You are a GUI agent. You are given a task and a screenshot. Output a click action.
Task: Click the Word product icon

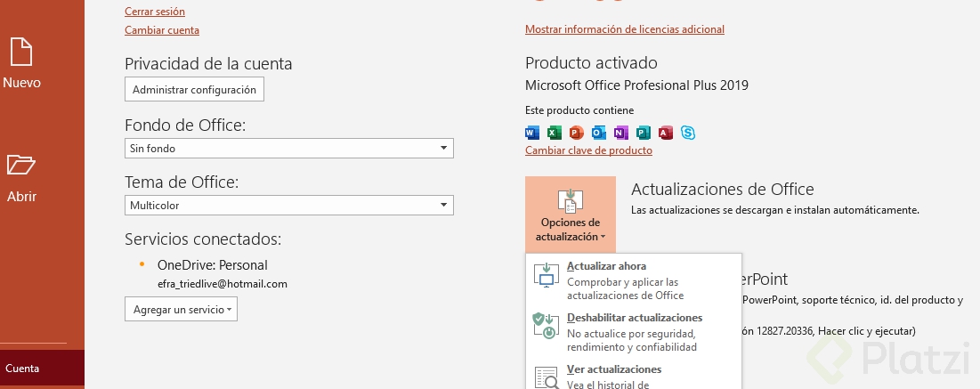pos(532,133)
